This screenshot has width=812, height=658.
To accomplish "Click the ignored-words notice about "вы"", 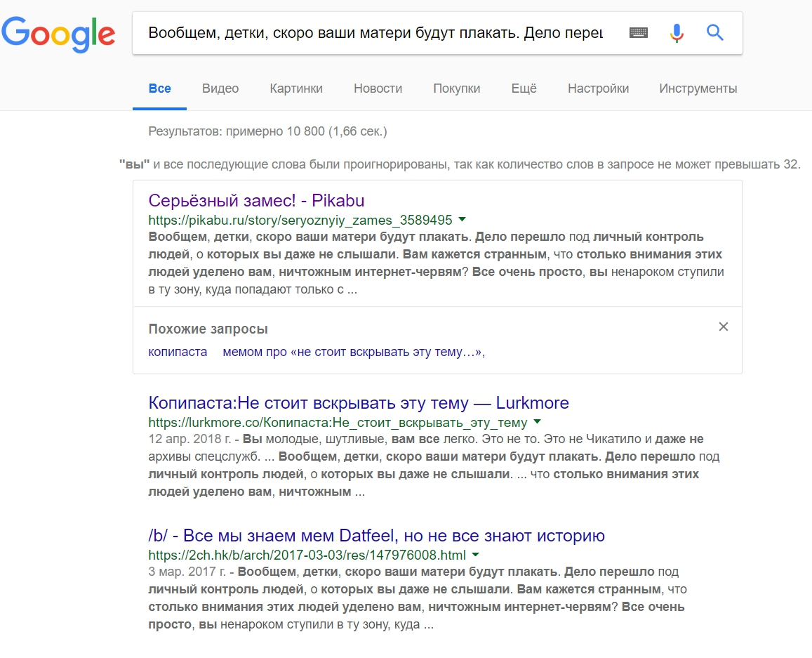I will point(460,164).
